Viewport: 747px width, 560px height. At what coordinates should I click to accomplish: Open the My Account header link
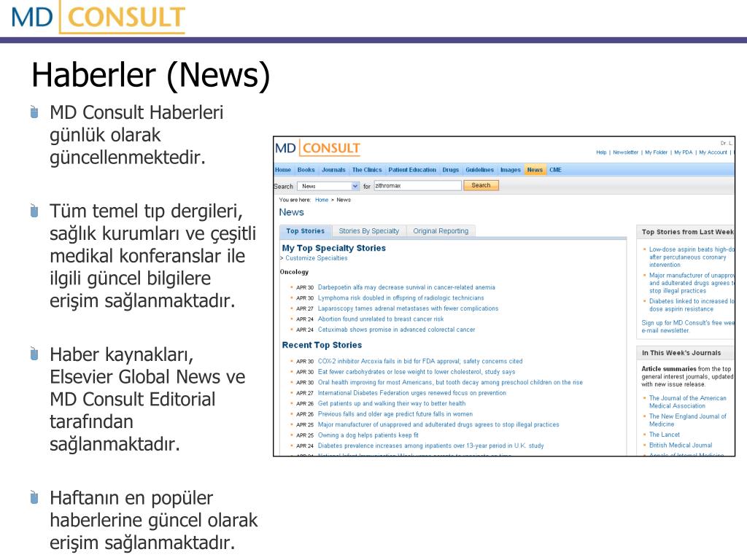[713, 152]
